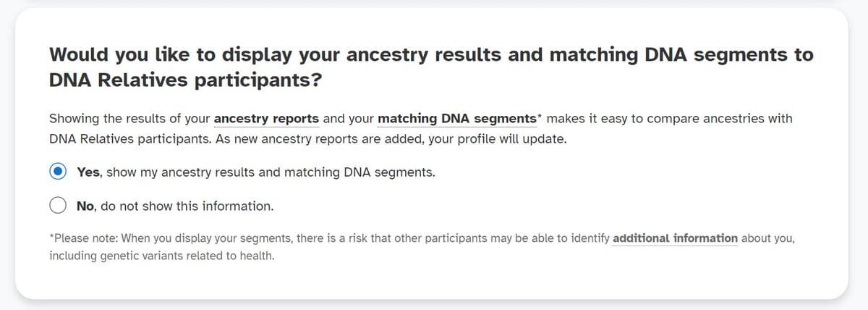Image resolution: width=868 pixels, height=310 pixels.
Task: Open the matching DNA segments link
Action: click(458, 118)
